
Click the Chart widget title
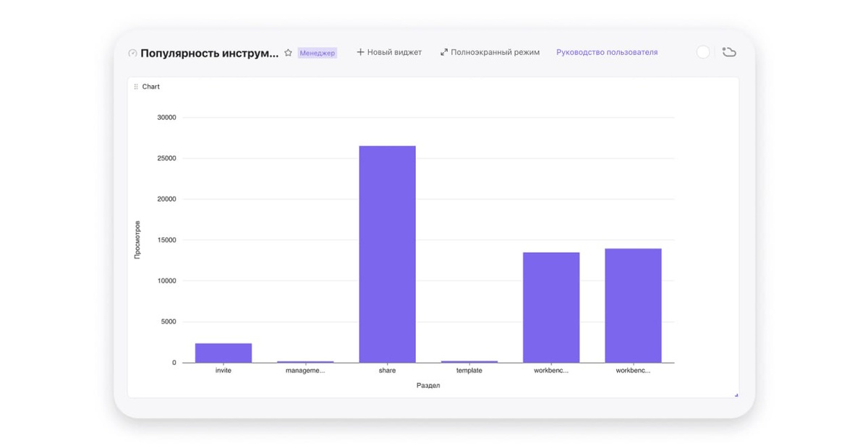(151, 87)
